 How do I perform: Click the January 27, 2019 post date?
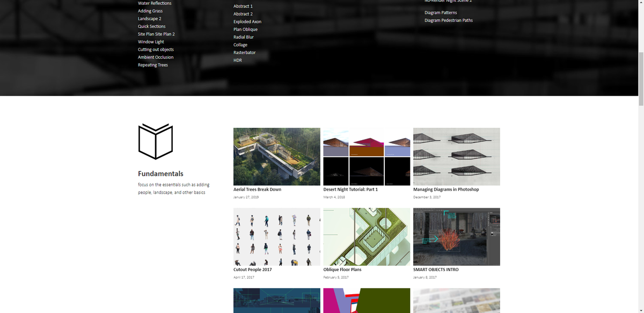[246, 197]
